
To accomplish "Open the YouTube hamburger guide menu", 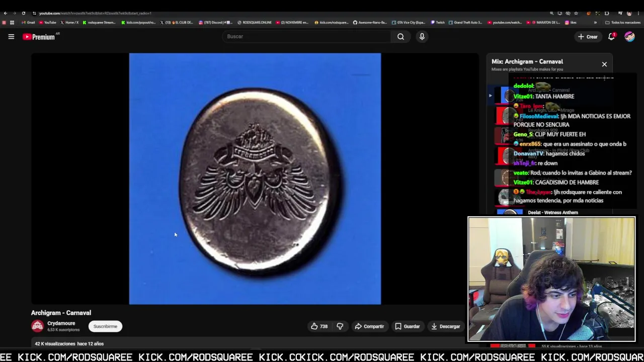I will coord(11,37).
